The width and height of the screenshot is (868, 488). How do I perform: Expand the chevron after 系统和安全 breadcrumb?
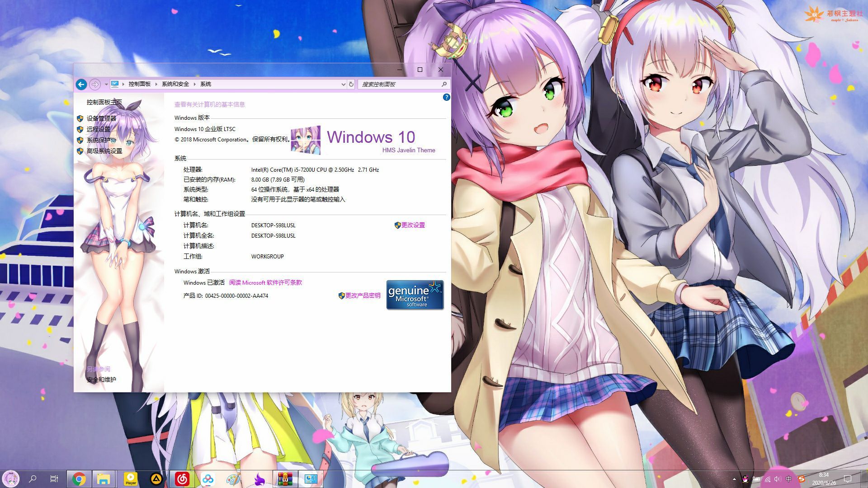(x=195, y=84)
